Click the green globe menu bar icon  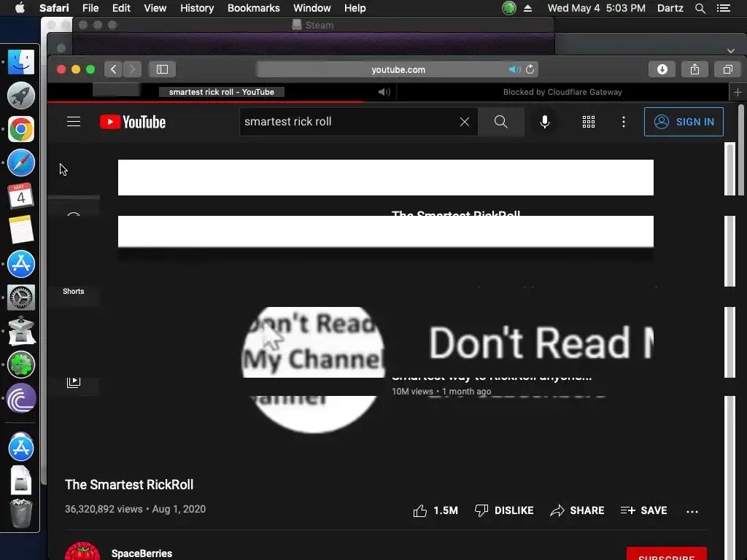pyautogui.click(x=508, y=8)
